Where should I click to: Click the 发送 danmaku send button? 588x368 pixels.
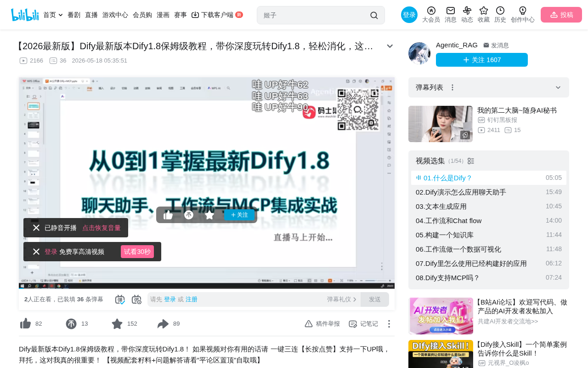[375, 299]
